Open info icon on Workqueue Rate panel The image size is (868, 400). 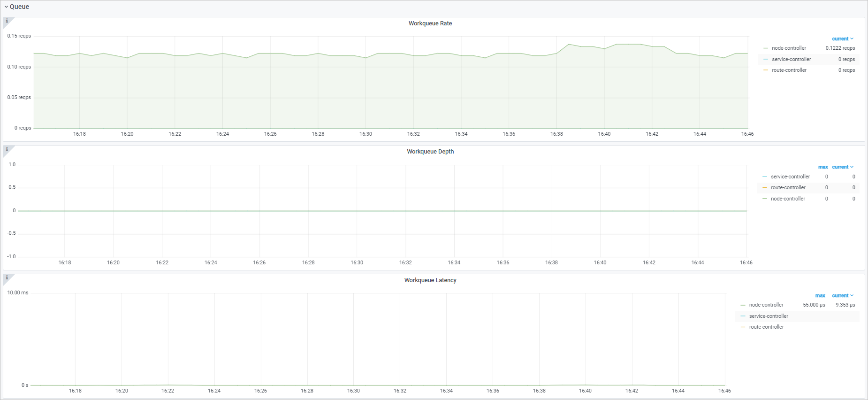click(7, 21)
